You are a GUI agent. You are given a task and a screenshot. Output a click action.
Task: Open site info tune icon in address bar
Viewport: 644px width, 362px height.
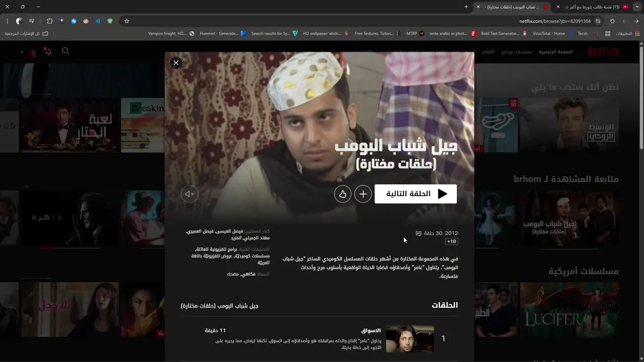point(598,21)
